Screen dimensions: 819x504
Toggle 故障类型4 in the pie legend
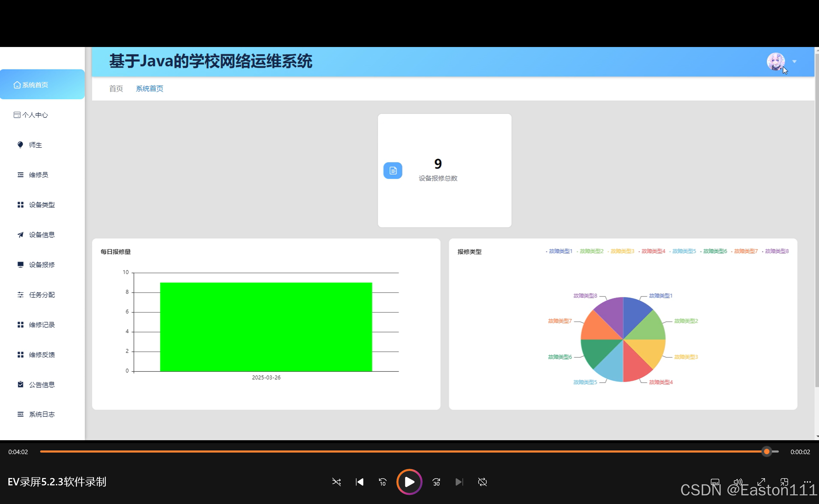652,251
